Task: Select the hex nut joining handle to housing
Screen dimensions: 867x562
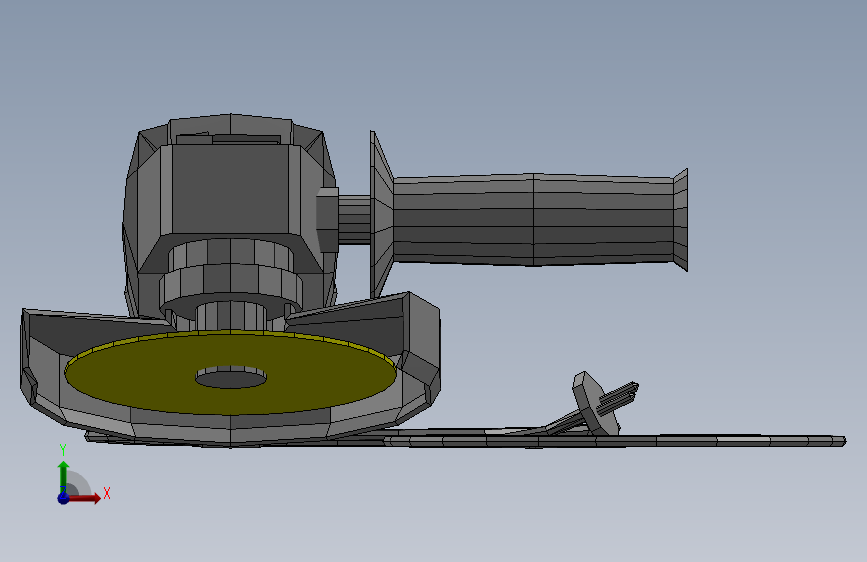Action: (x=327, y=219)
